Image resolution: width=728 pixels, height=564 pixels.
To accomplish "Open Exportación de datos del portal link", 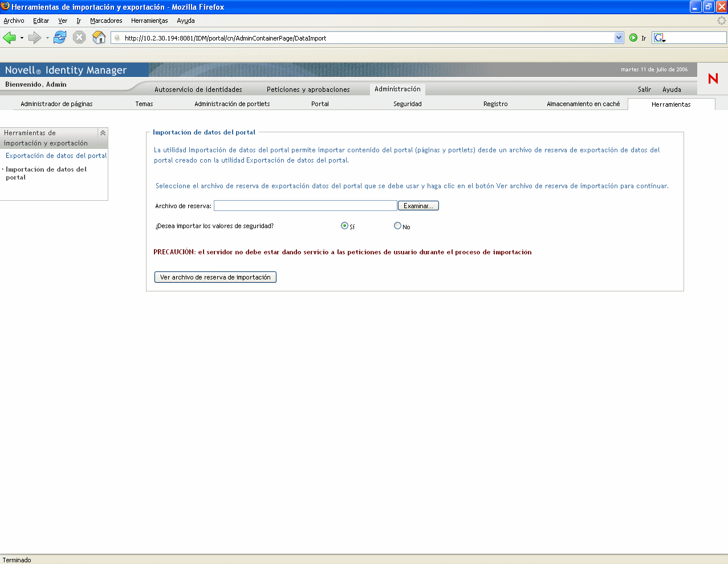I will (56, 156).
